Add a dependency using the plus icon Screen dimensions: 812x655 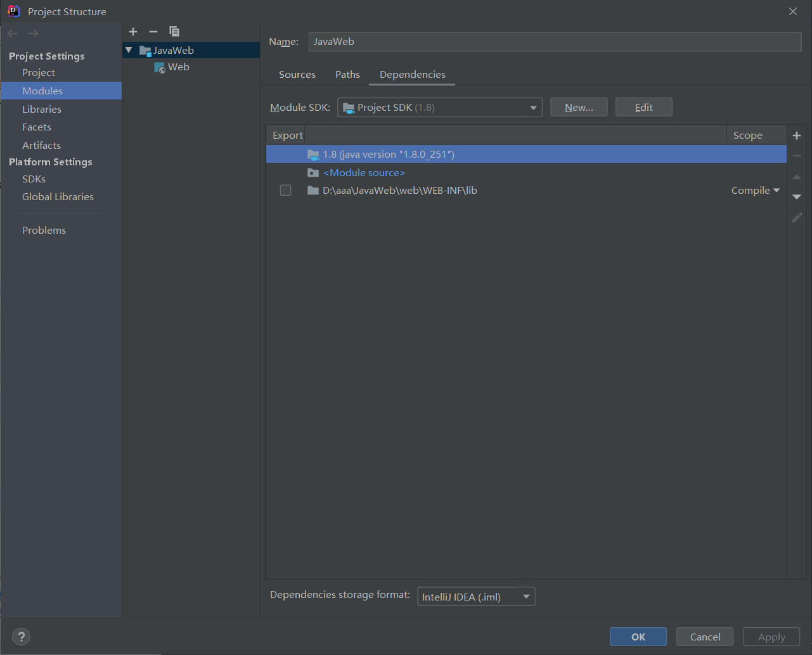(797, 136)
